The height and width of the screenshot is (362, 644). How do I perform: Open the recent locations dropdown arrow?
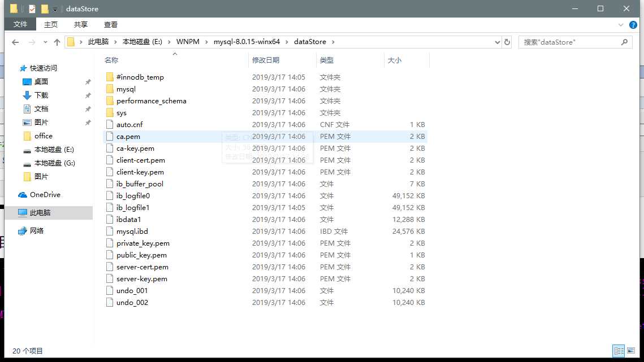pyautogui.click(x=45, y=42)
